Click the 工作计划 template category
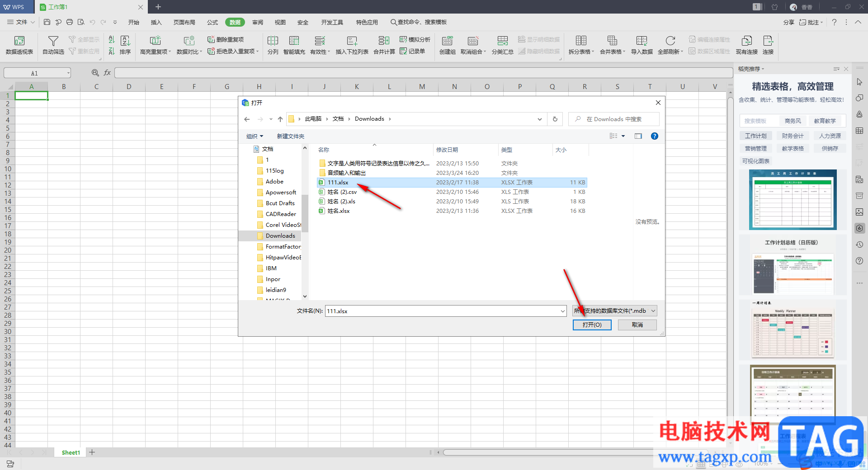The width and height of the screenshot is (868, 470). (x=755, y=136)
